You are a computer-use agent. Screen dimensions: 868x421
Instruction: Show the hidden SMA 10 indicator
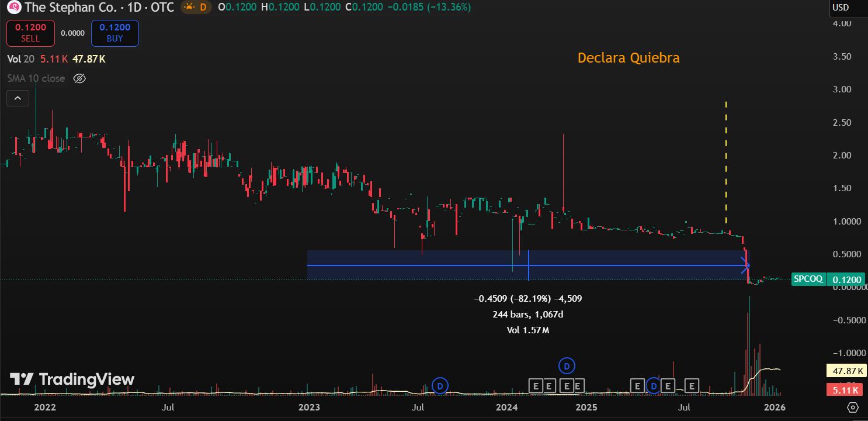click(80, 78)
